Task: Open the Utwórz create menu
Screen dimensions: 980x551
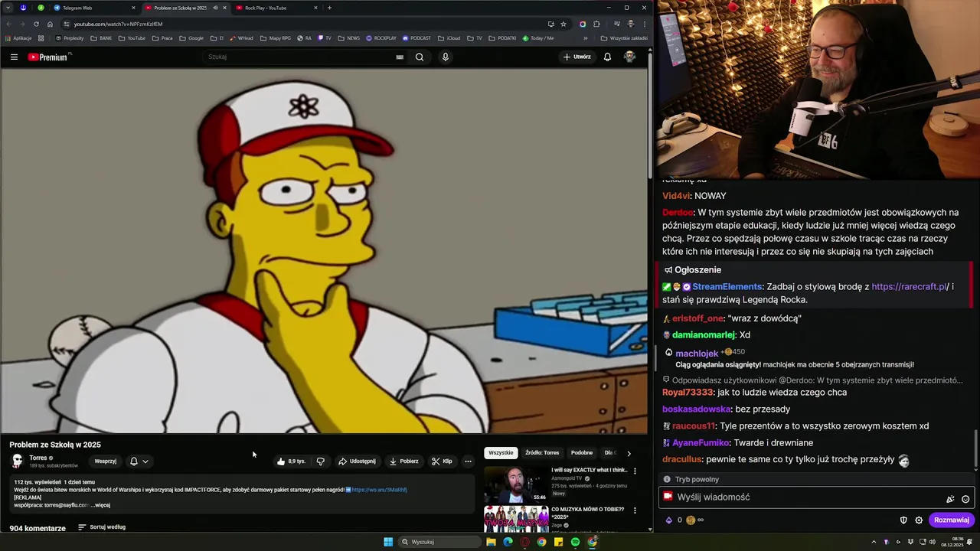Action: click(x=577, y=57)
